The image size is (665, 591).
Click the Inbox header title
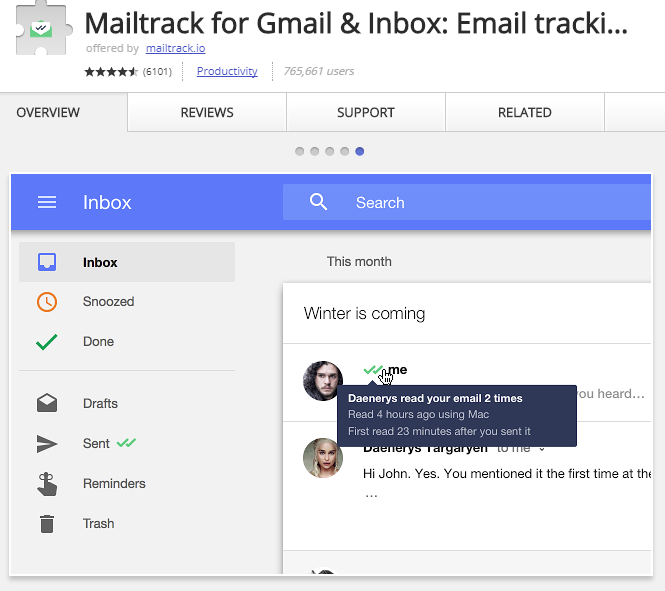pyautogui.click(x=107, y=202)
